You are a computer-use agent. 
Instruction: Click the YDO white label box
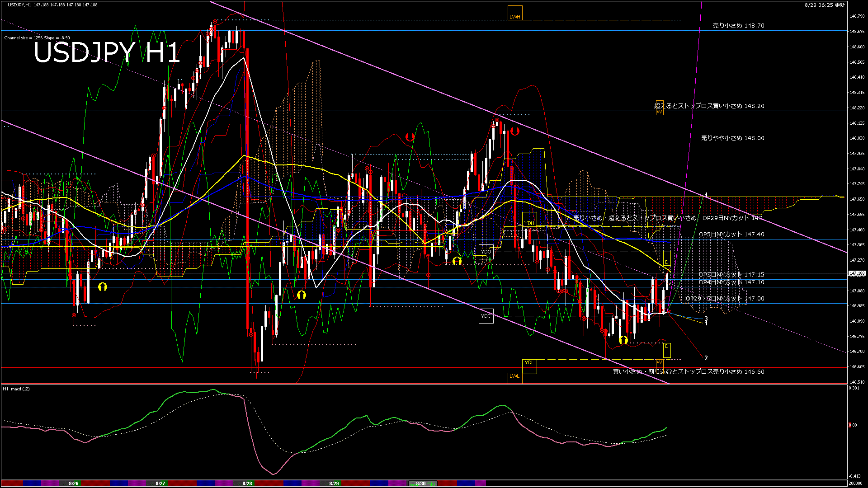pyautogui.click(x=486, y=252)
